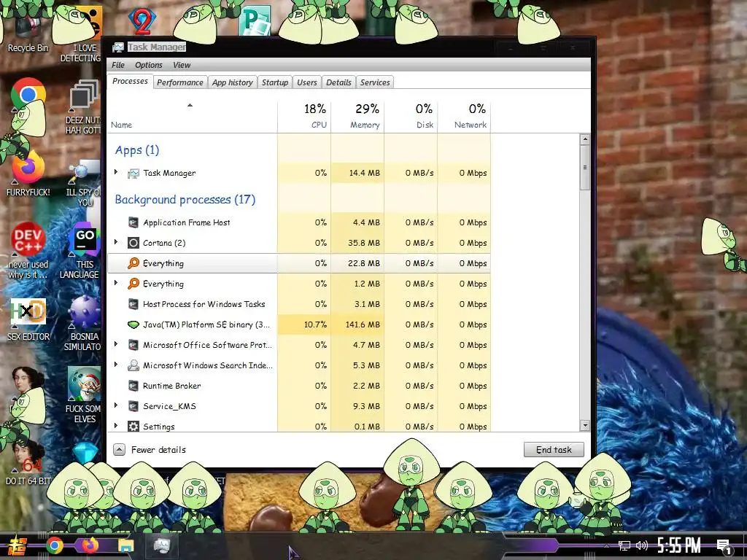Open the notification center icon

tap(724, 547)
